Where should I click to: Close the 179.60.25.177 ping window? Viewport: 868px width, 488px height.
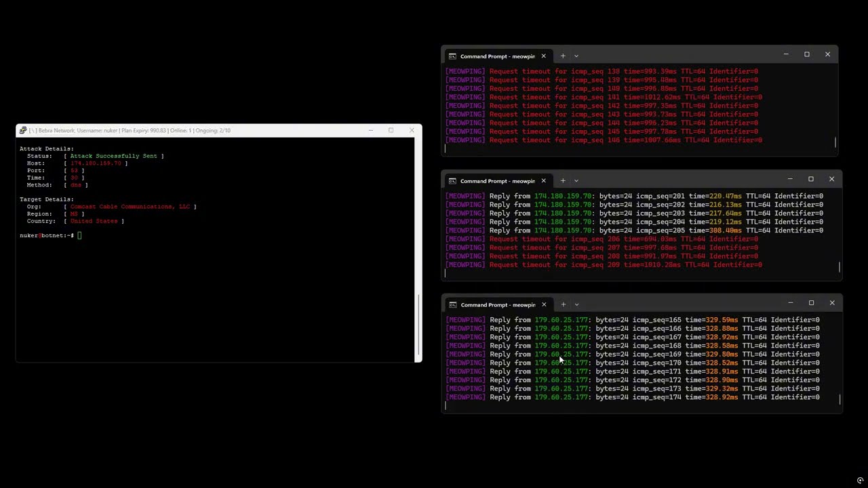pyautogui.click(x=833, y=303)
